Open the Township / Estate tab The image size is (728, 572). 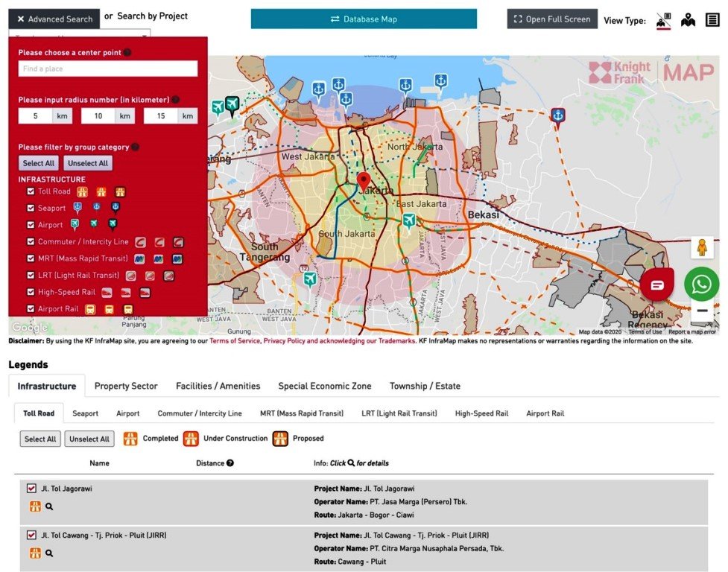click(x=425, y=386)
